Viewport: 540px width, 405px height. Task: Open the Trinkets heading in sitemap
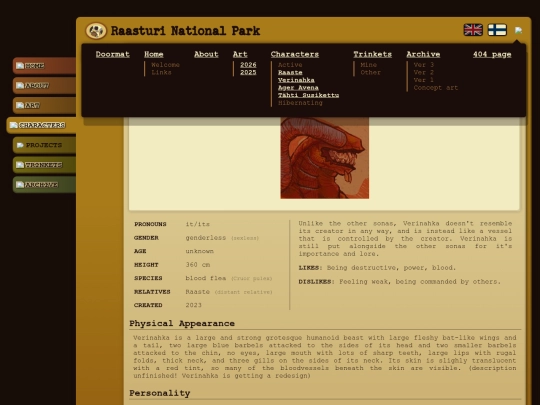[x=373, y=54]
